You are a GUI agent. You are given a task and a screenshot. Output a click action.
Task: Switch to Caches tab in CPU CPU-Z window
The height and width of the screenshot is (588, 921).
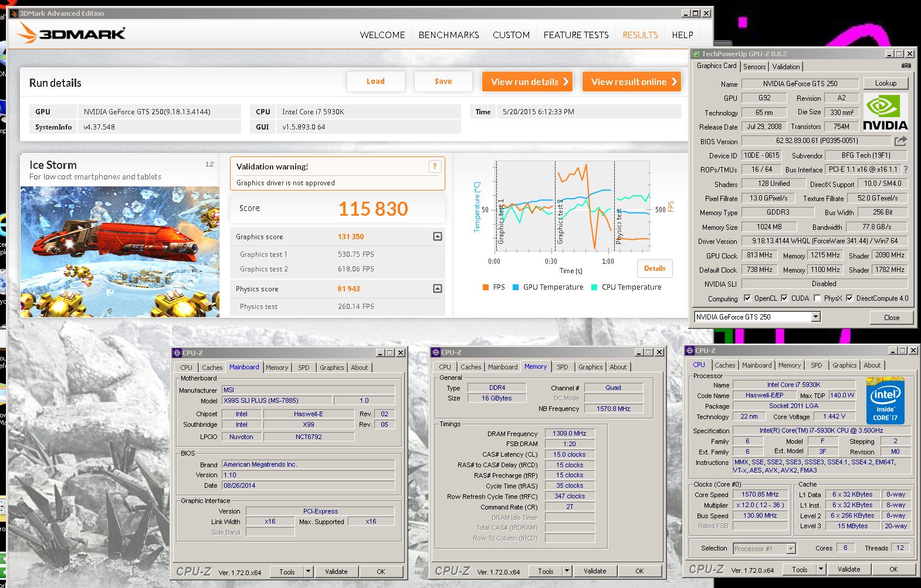724,365
